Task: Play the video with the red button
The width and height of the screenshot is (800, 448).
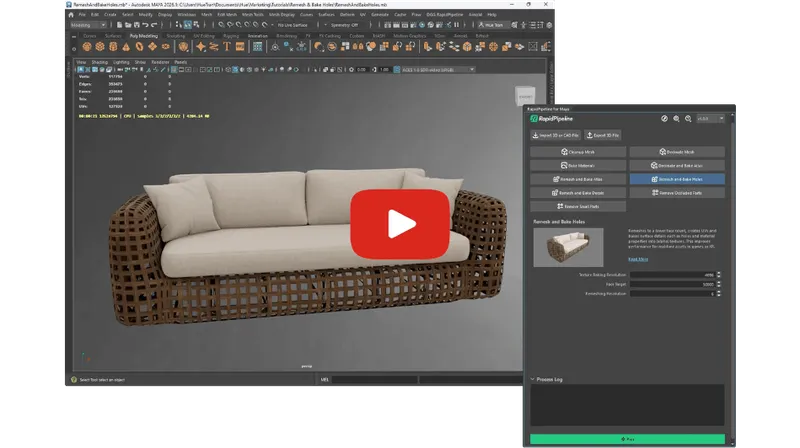Action: (x=399, y=223)
